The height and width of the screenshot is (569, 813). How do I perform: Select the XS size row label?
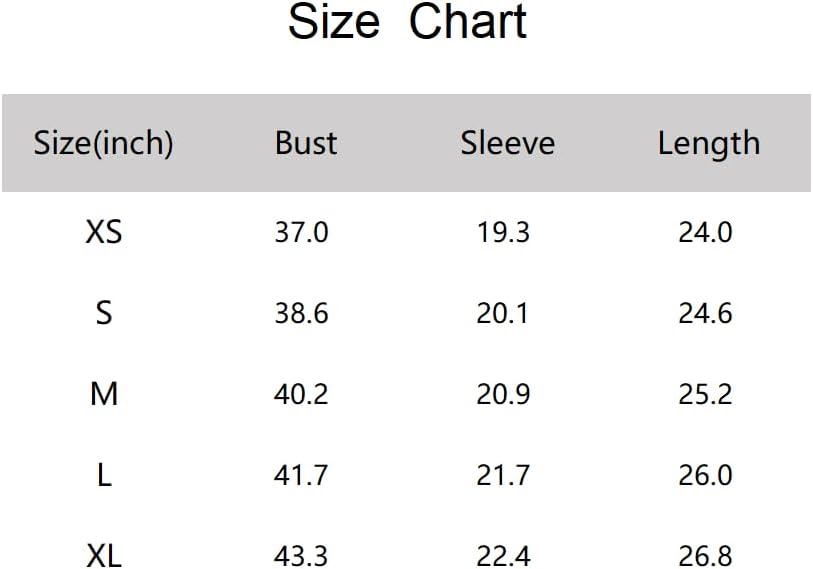tap(103, 232)
